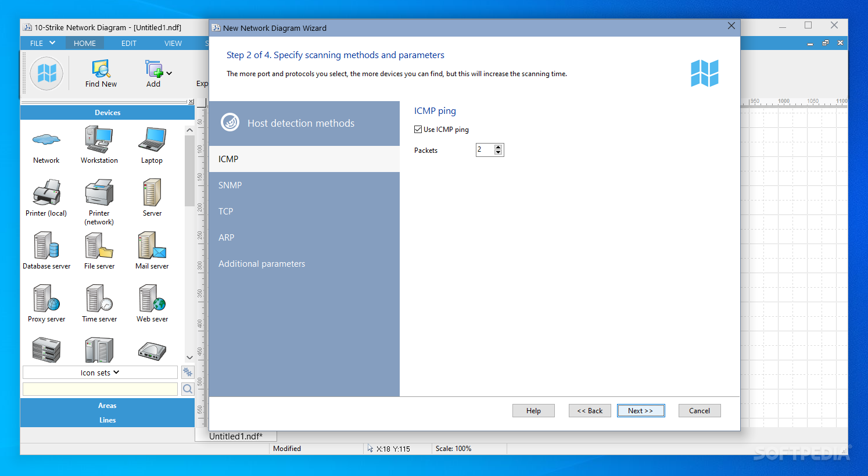This screenshot has height=476, width=868.
Task: Select the Untitled1.ndf* document tab
Action: point(236,436)
